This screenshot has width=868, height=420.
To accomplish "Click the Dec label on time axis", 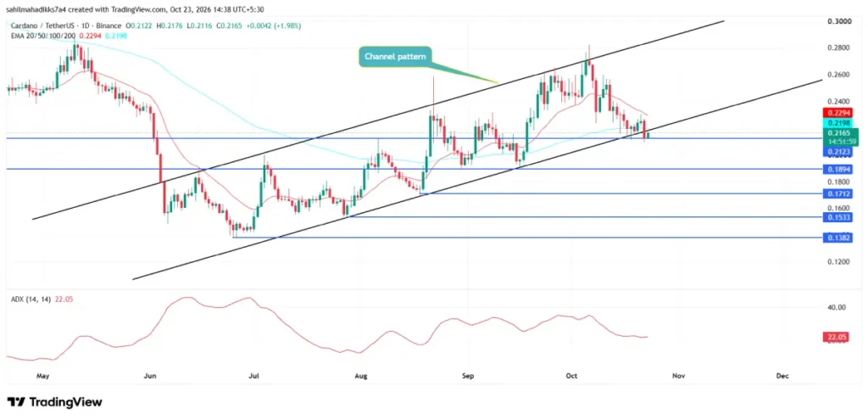I will pyautogui.click(x=782, y=376).
